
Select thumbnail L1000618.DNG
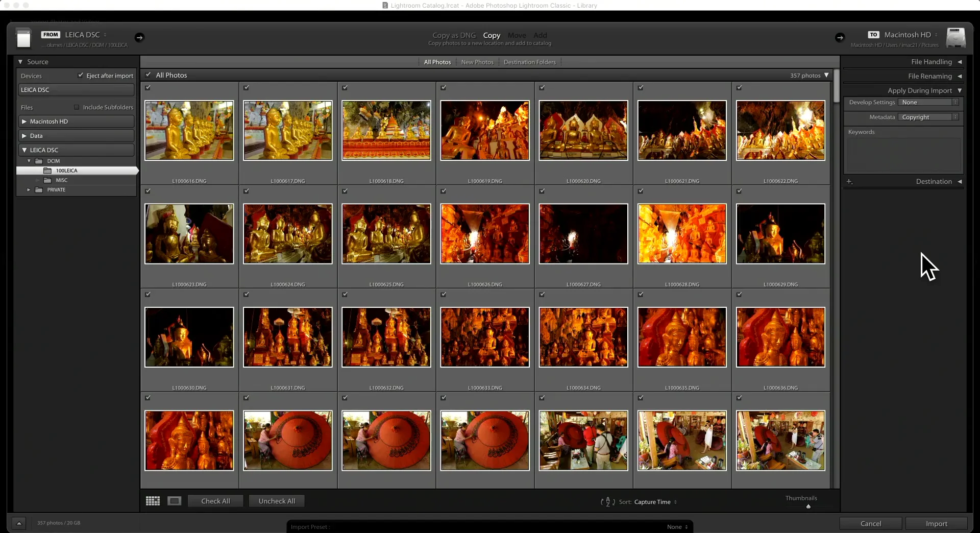pos(386,130)
